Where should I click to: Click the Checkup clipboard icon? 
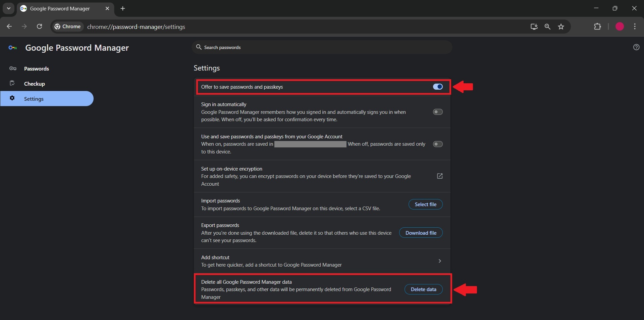coord(12,83)
